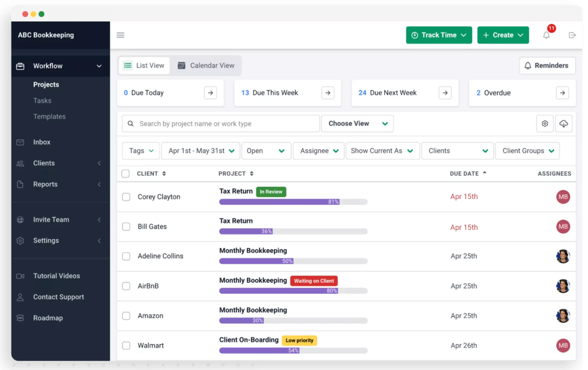Select Projects in the sidebar
The height and width of the screenshot is (370, 588).
(x=46, y=85)
